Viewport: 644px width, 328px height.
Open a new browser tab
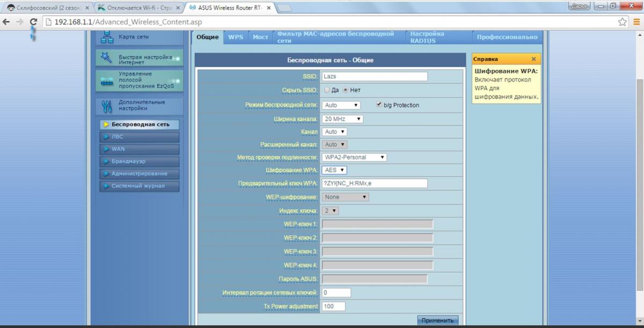283,8
